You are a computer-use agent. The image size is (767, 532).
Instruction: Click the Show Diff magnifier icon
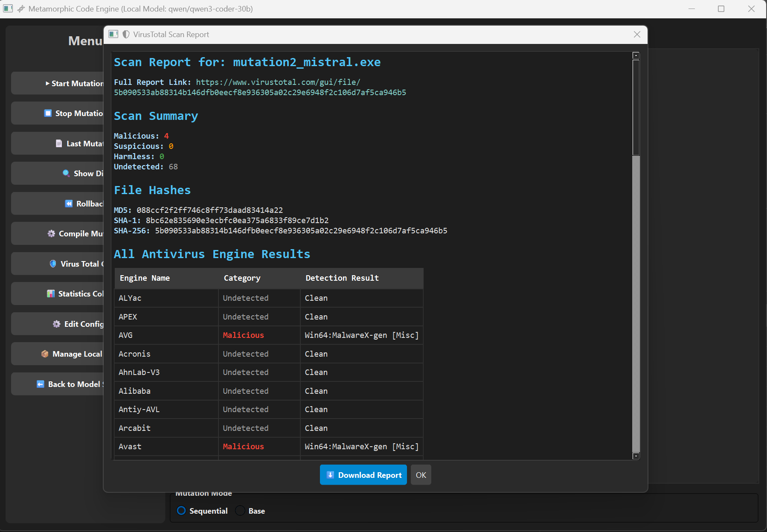point(66,173)
